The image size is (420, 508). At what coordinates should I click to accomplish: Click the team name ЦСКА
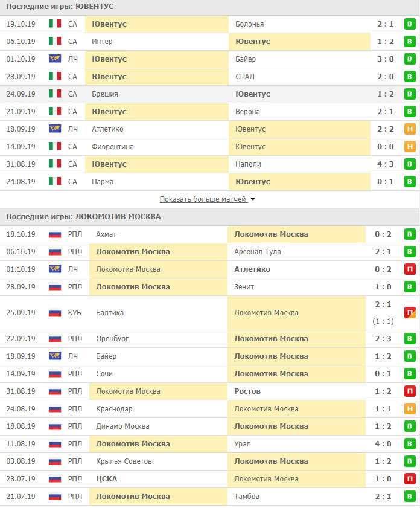point(106,478)
